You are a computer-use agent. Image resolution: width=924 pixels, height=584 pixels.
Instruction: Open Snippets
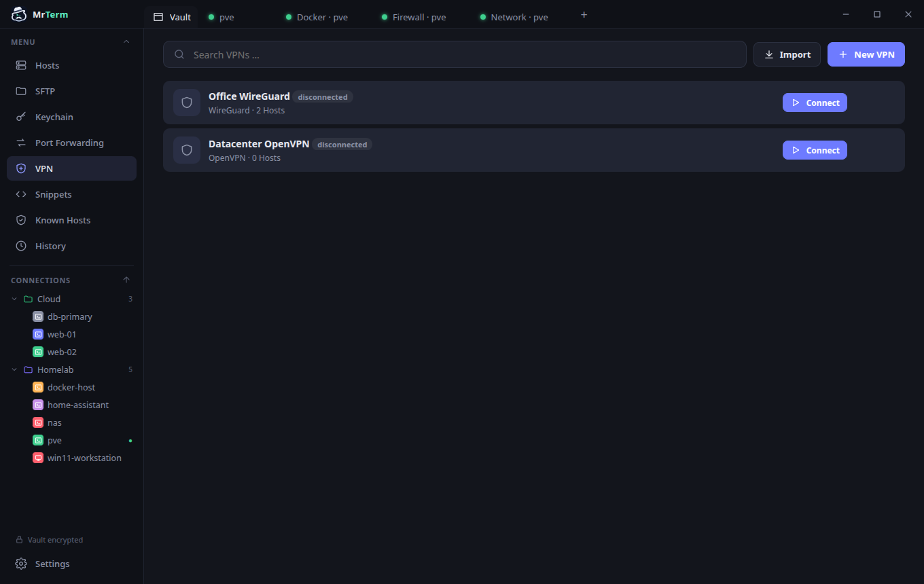(71, 194)
